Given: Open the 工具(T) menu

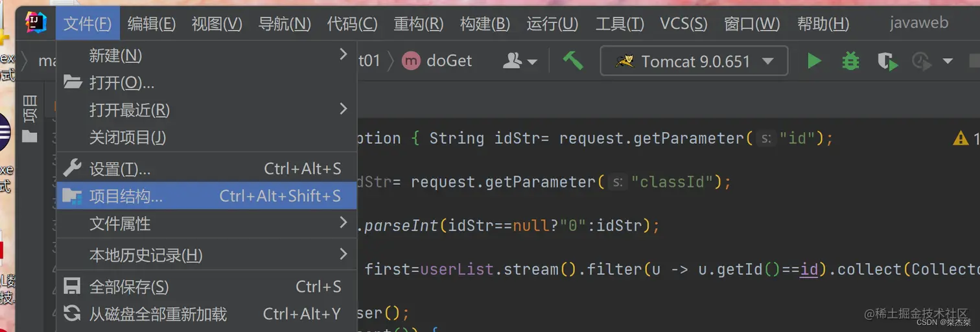Looking at the screenshot, I should coord(619,24).
